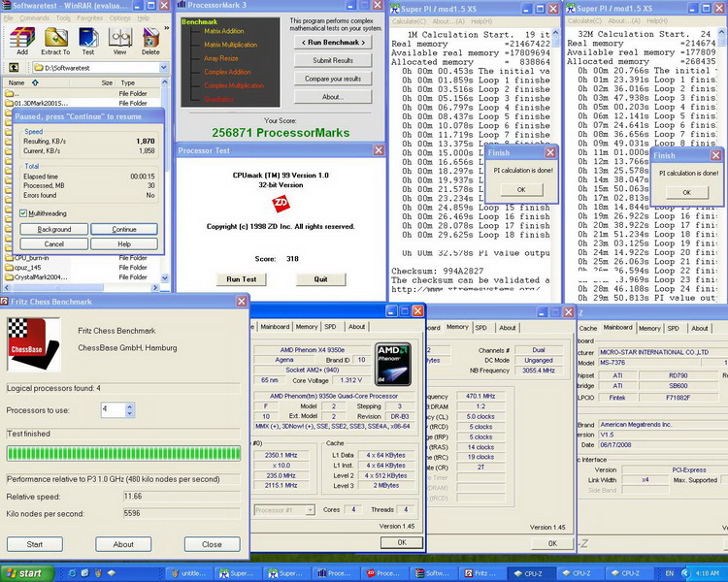Open the WinRAR Options menu
This screenshot has height=582, width=728.
[x=119, y=17]
